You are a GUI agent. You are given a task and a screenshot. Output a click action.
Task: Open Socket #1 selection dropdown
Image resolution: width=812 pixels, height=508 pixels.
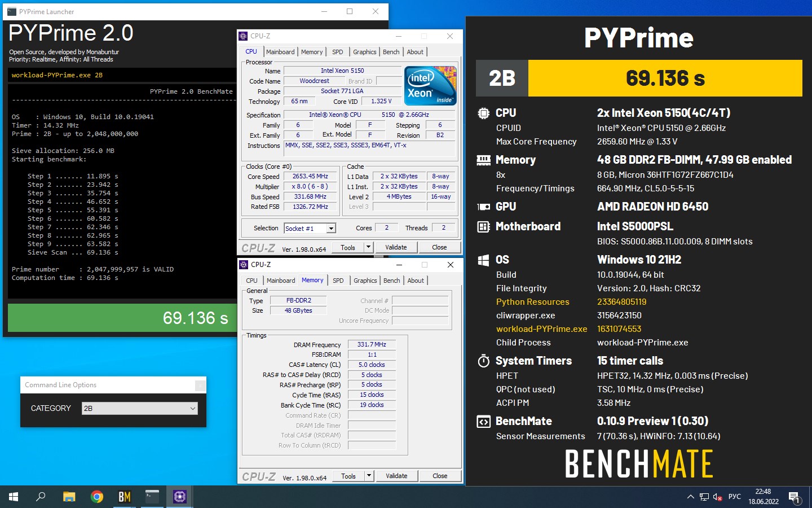click(x=310, y=228)
